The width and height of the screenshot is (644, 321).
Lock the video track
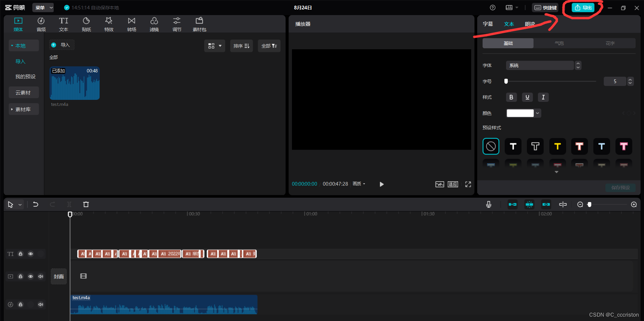click(20, 276)
